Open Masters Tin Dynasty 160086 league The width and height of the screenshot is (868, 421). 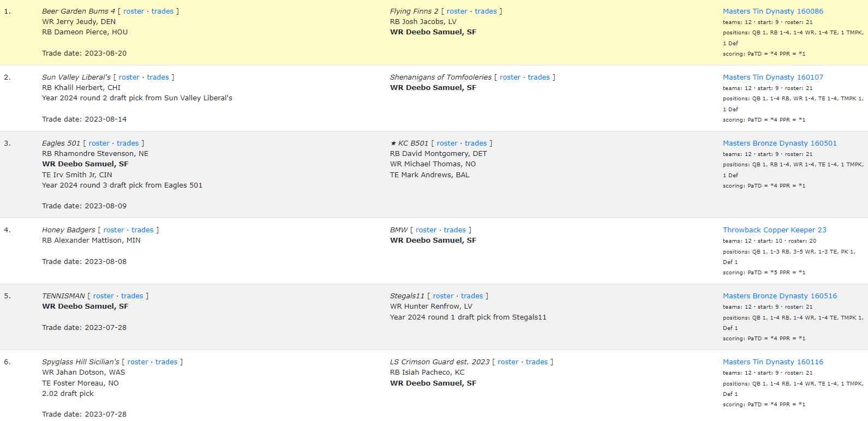(x=773, y=11)
